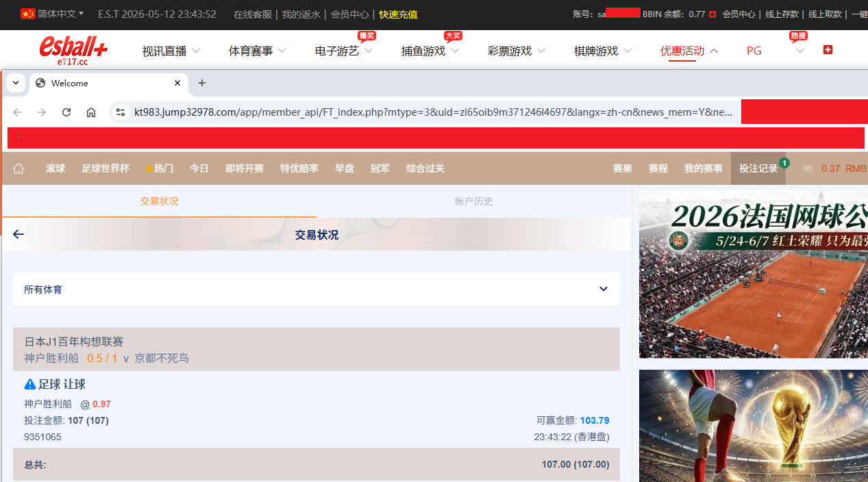Open 我的赛事 page
The height and width of the screenshot is (482, 868).
click(x=704, y=168)
